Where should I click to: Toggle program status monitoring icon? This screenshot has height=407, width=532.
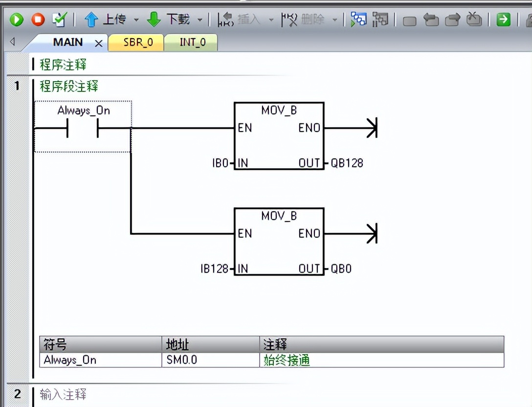(x=358, y=20)
